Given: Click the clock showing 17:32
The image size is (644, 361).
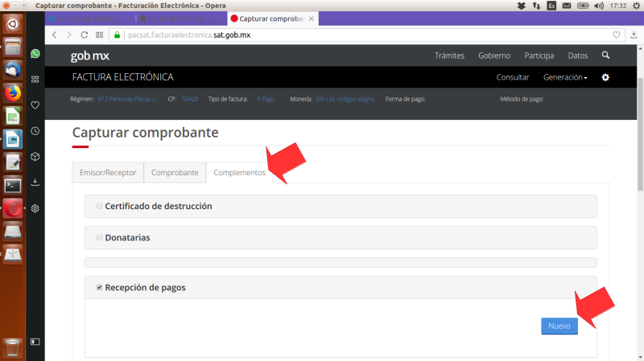Looking at the screenshot, I should (x=618, y=6).
